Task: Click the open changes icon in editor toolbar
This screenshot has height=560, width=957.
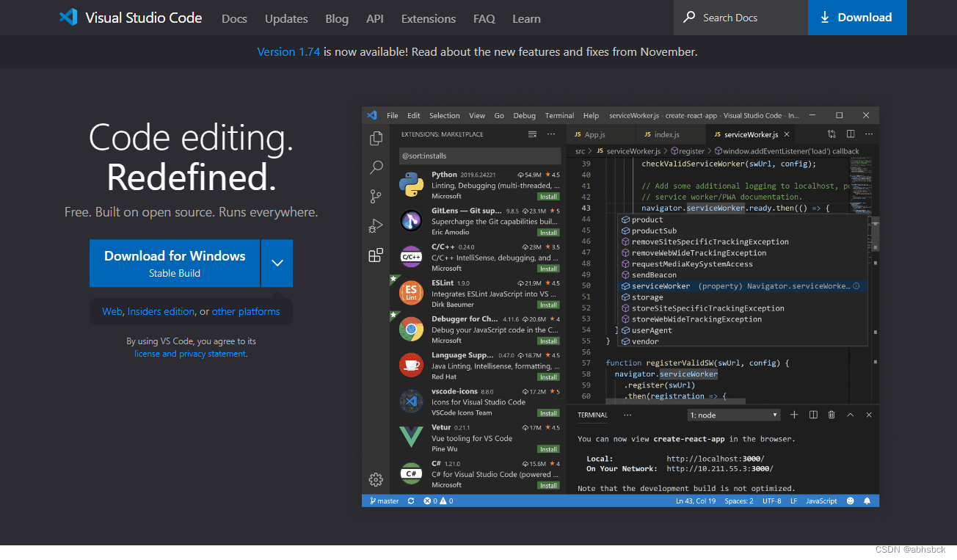Action: [832, 134]
